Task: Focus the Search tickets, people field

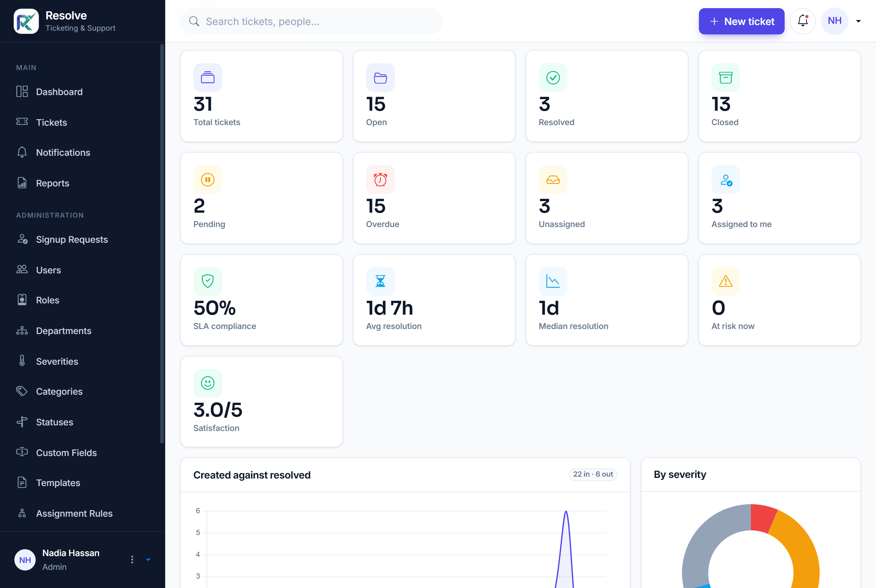Action: [x=311, y=21]
